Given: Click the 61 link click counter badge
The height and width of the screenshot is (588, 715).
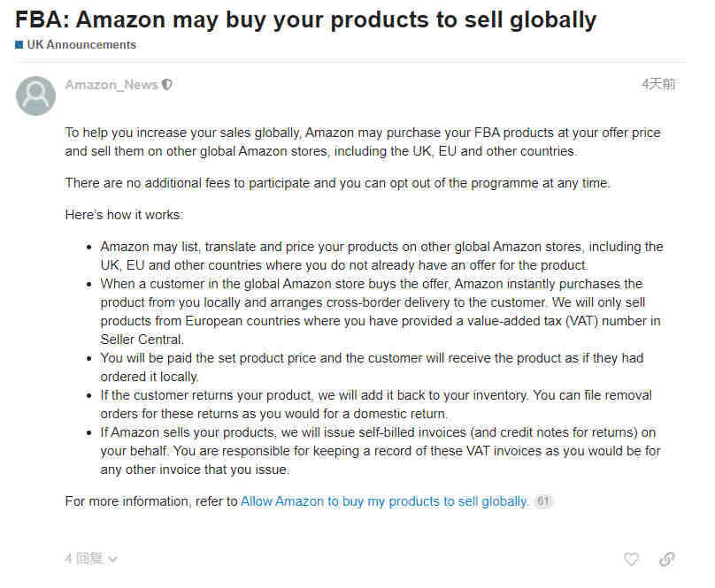Looking at the screenshot, I should click(543, 501).
